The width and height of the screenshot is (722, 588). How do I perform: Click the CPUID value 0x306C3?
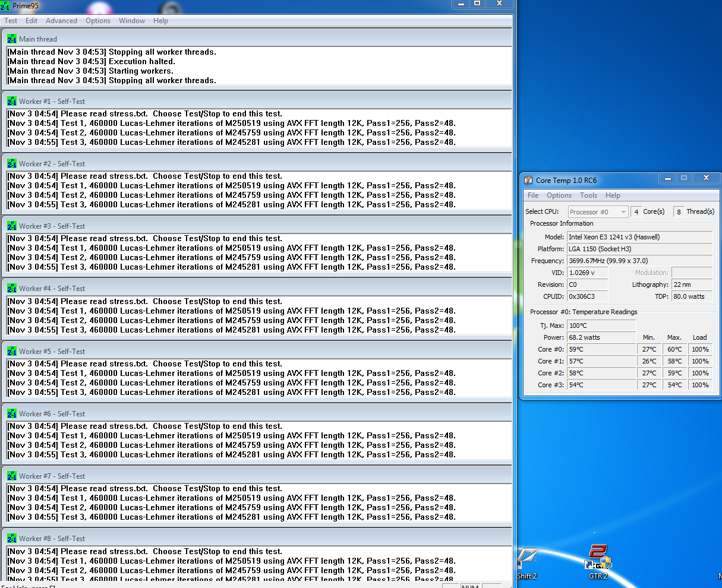click(x=587, y=296)
